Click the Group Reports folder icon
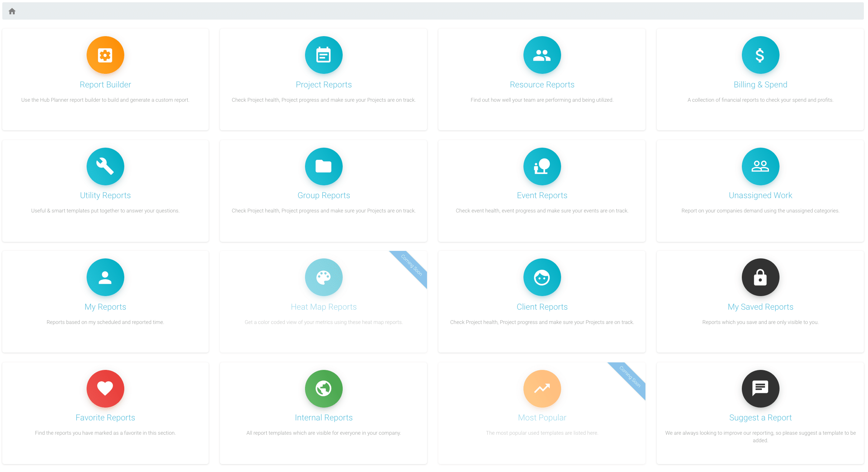 [323, 166]
